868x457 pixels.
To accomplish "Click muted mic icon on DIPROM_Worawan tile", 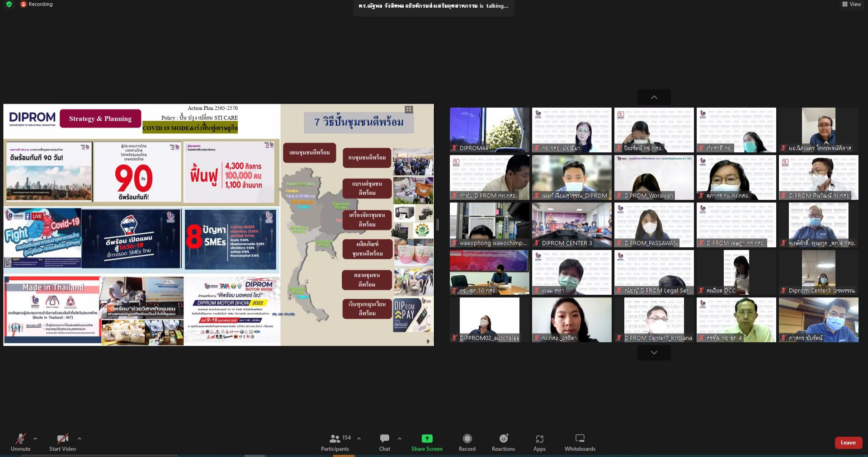I will pyautogui.click(x=619, y=195).
